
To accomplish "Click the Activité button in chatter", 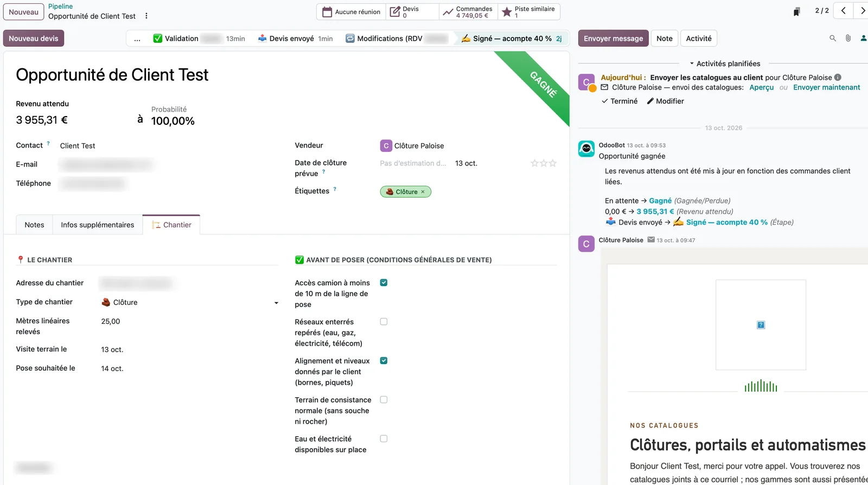I will pyautogui.click(x=699, y=39).
